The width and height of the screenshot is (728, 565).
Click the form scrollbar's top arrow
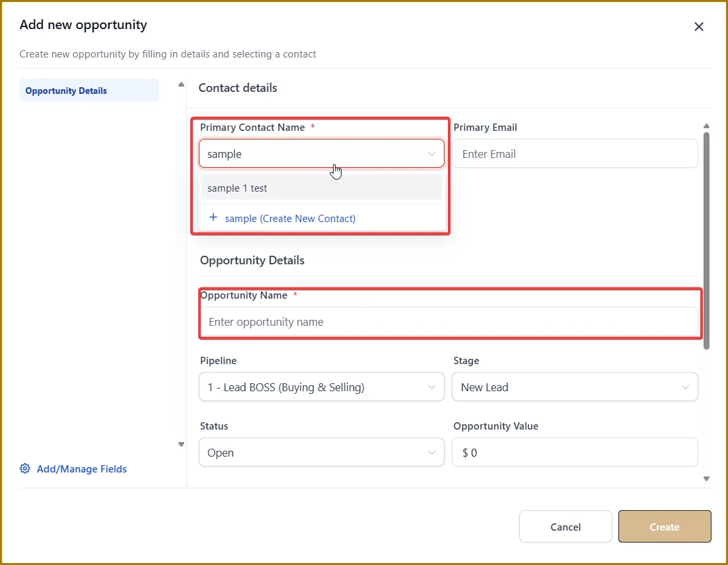click(x=706, y=126)
